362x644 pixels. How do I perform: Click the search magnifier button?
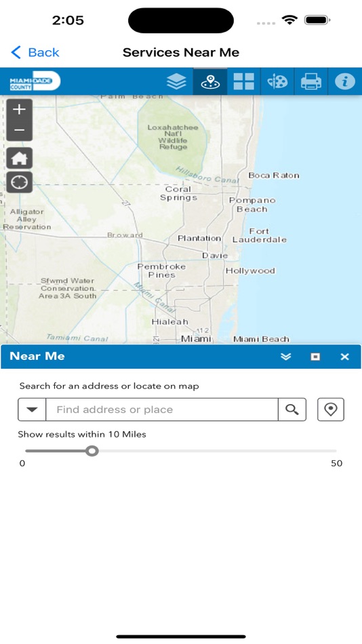(x=292, y=409)
